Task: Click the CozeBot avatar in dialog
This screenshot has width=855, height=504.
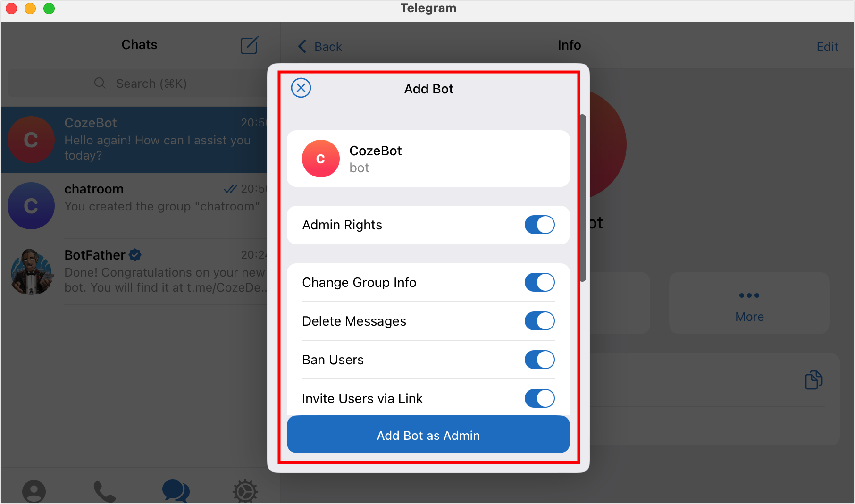Action: click(x=321, y=159)
